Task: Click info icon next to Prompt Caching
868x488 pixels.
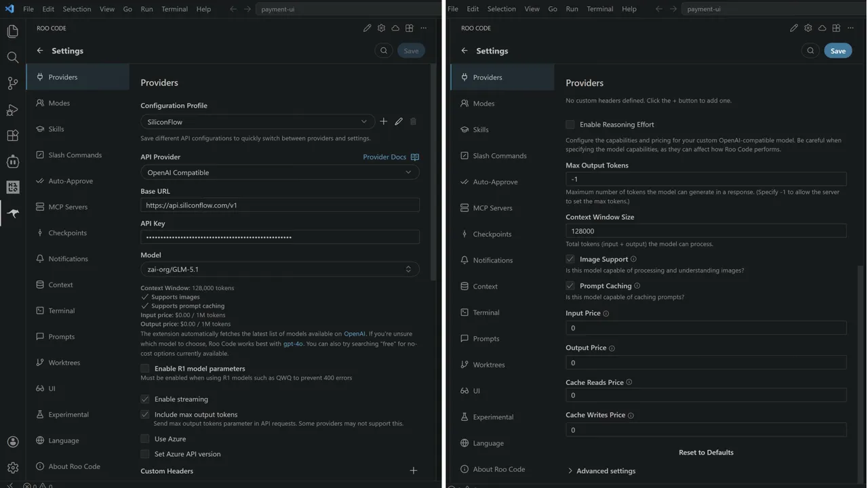Action: pyautogui.click(x=637, y=285)
